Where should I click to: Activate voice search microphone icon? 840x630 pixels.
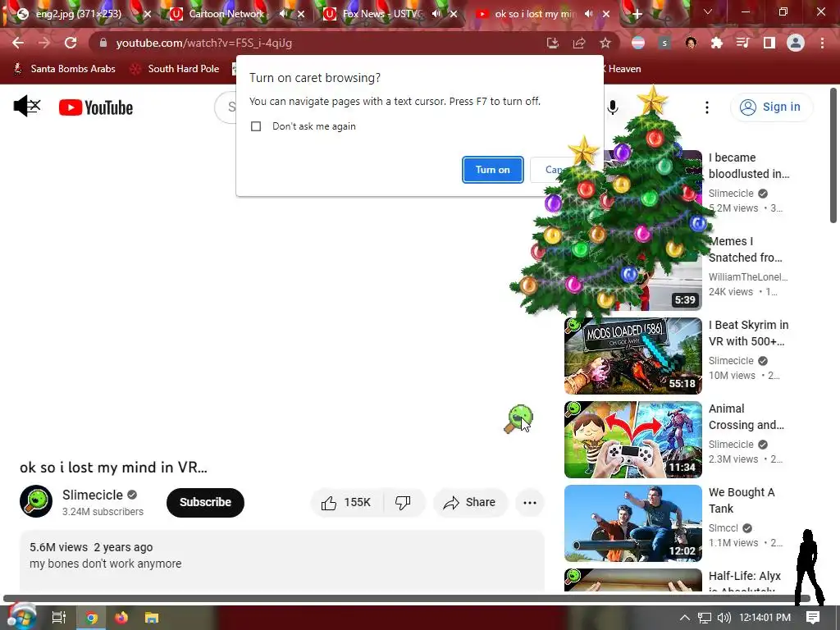(612, 107)
